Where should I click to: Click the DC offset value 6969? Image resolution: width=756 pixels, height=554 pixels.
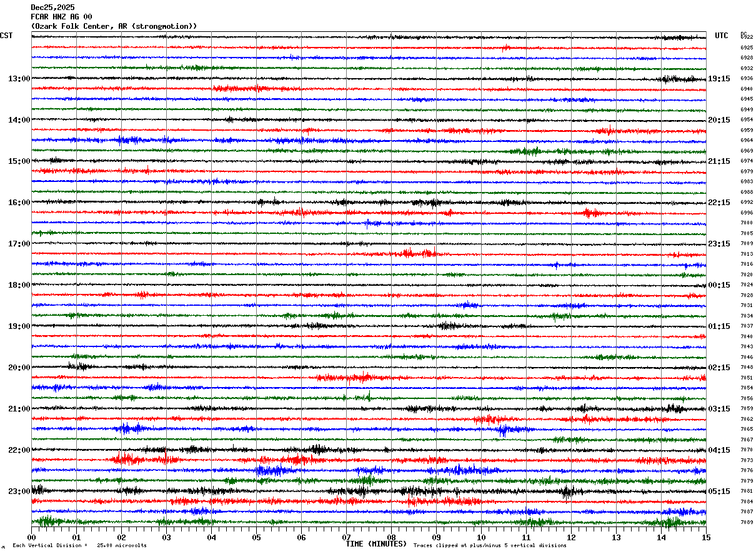coord(747,151)
